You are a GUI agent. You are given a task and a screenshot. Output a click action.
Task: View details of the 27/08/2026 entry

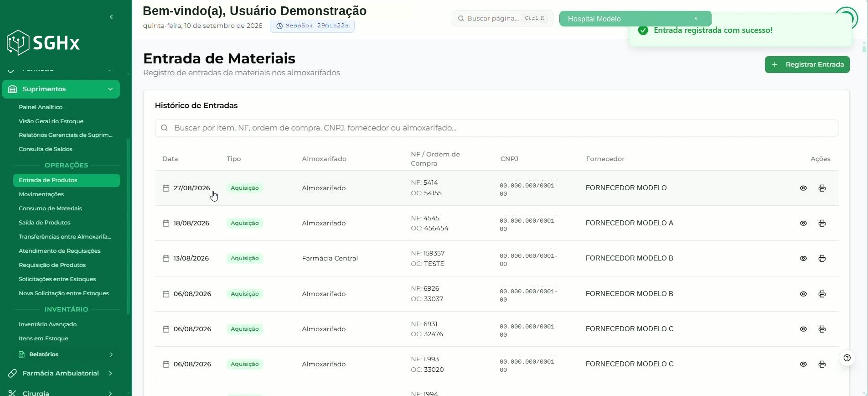pos(803,188)
